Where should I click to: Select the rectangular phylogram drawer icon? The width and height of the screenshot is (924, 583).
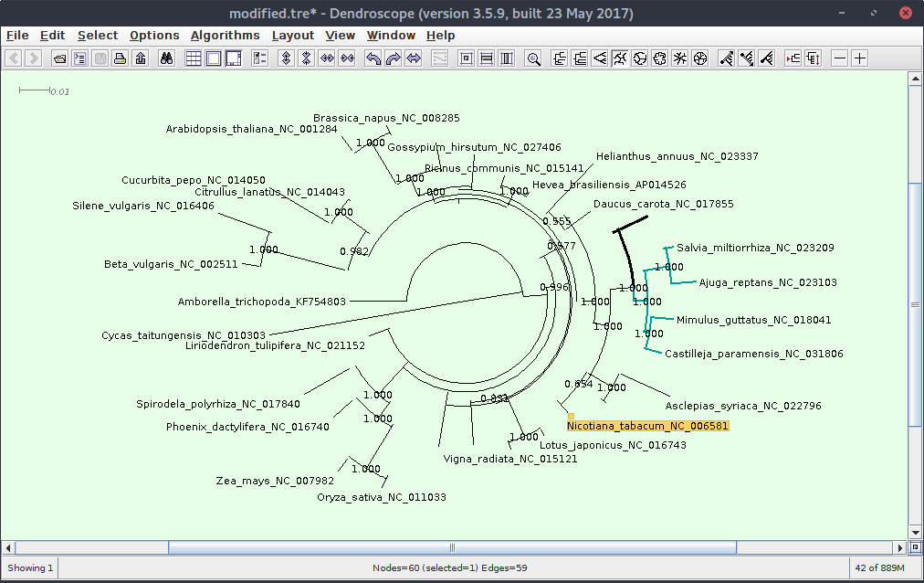[x=561, y=58]
